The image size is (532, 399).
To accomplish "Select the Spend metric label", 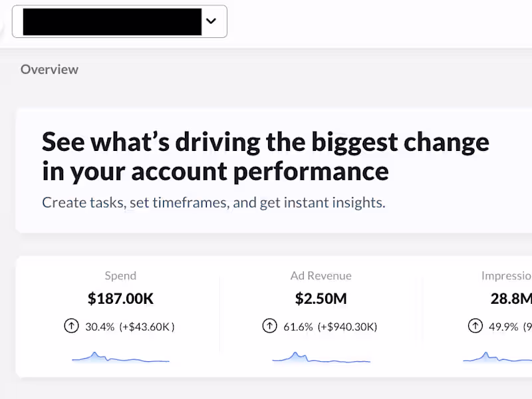I will point(120,275).
